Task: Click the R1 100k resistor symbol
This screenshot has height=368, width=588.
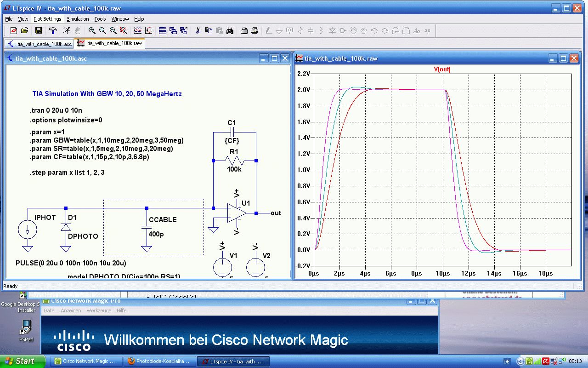Action: tap(234, 161)
